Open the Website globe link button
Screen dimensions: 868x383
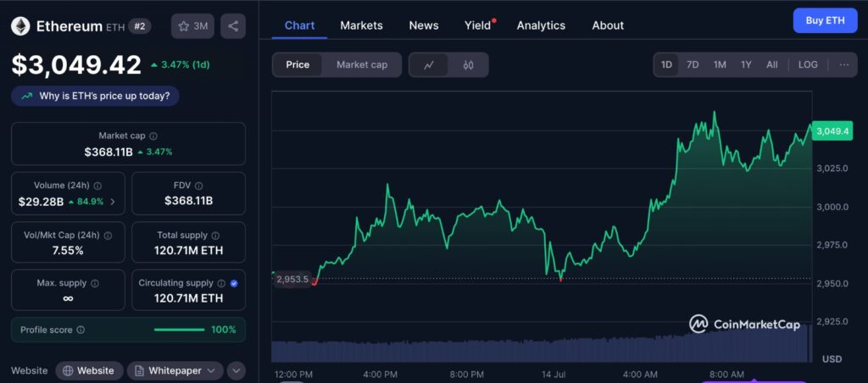(x=90, y=371)
